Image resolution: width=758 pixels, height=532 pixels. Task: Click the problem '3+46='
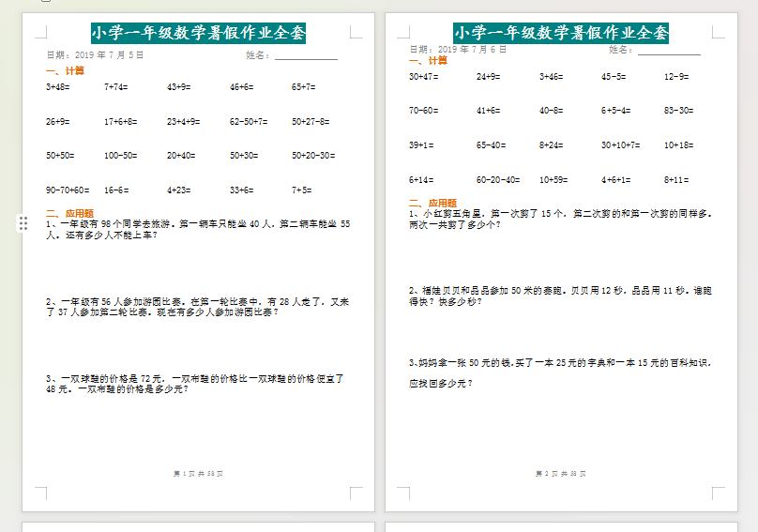[551, 77]
